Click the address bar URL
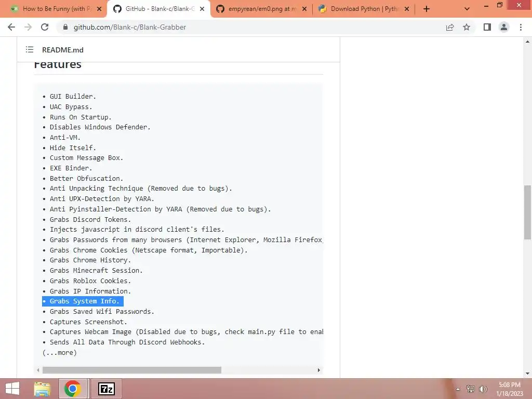The width and height of the screenshot is (532, 399). tap(129, 27)
